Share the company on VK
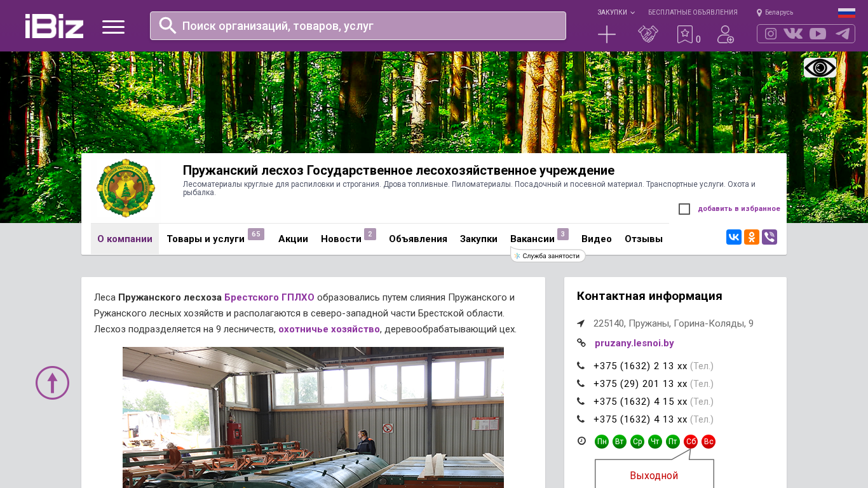Screen dimensions: 868x488 coord(734,237)
